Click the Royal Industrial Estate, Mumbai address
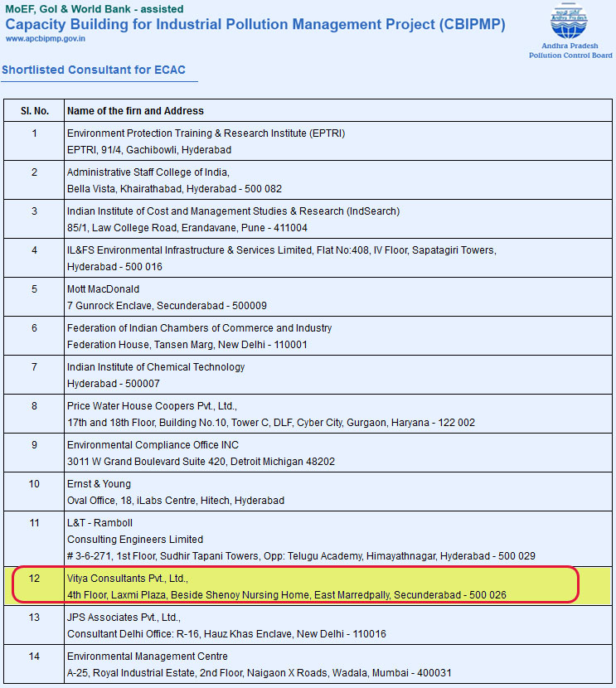Viewport: 616px width, 688px height. pos(259,675)
